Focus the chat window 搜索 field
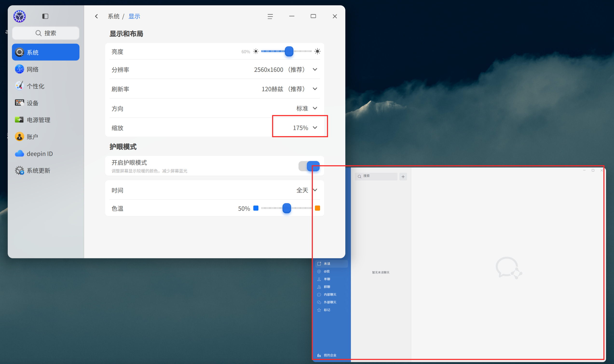 (376, 176)
